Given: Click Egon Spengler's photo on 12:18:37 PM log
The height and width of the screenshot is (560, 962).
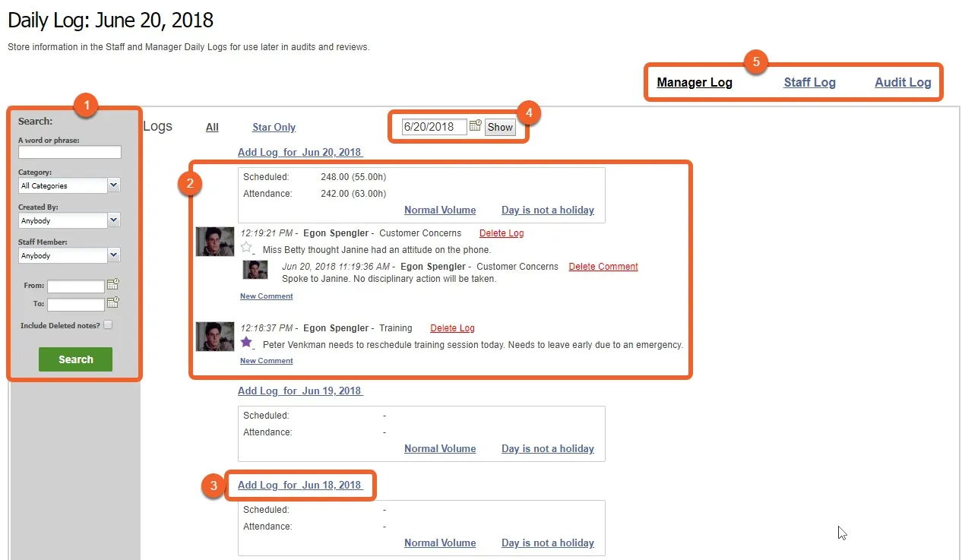Looking at the screenshot, I should click(215, 337).
